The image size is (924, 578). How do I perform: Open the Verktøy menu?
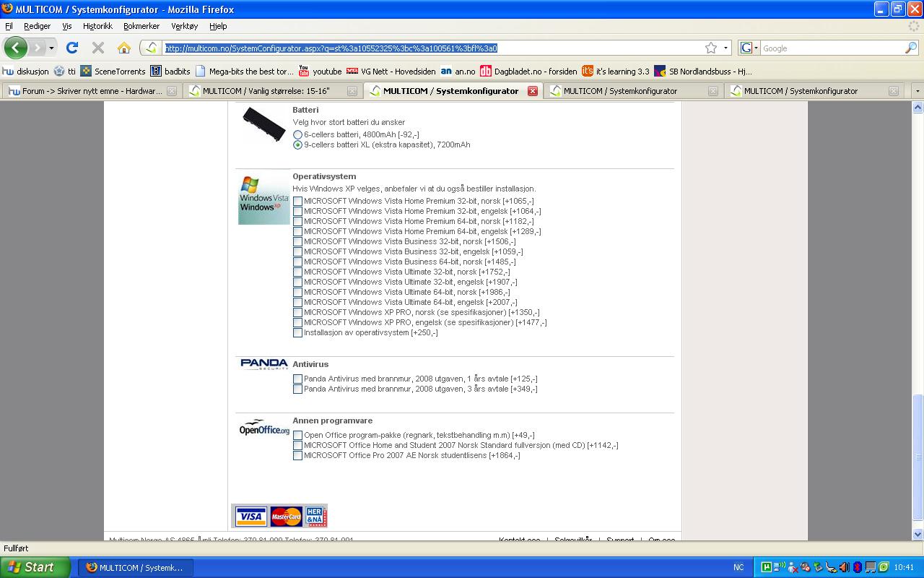(x=185, y=26)
